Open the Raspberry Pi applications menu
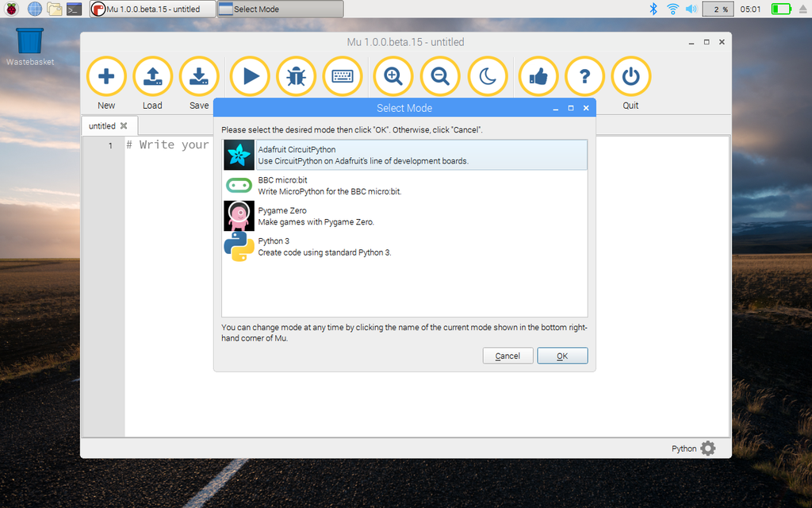Image resolution: width=812 pixels, height=508 pixels. [x=10, y=9]
